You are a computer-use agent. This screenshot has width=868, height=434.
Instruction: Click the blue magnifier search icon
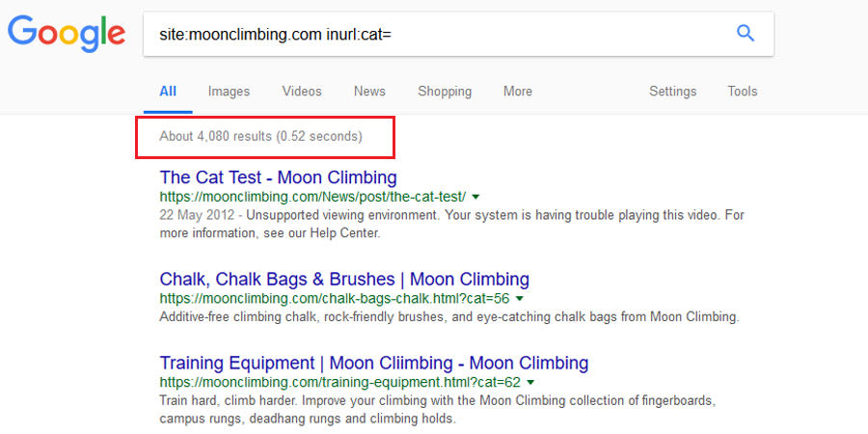[x=746, y=33]
